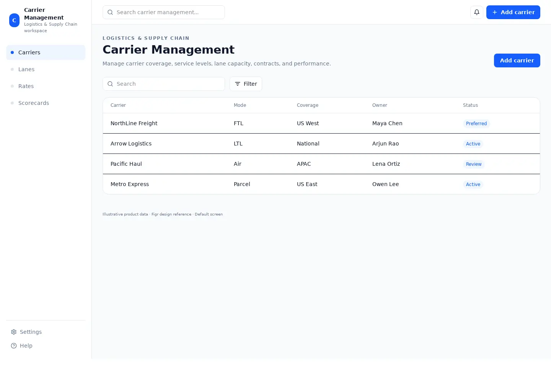
Task: Click the Metro Express carrier name
Action: point(130,184)
